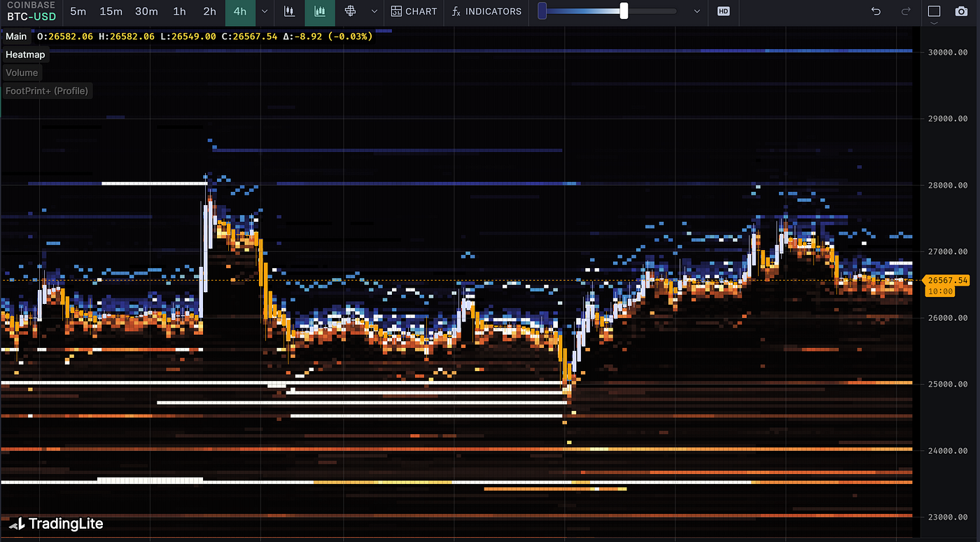Click the OHLC values readout text

tap(205, 36)
